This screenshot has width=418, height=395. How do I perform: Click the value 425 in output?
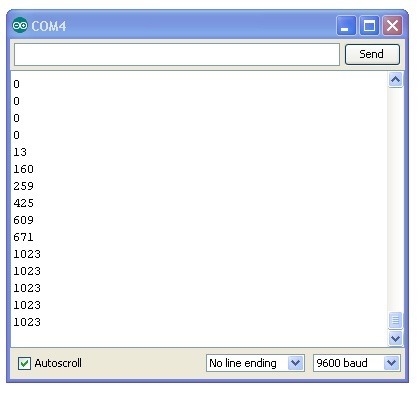tap(23, 203)
